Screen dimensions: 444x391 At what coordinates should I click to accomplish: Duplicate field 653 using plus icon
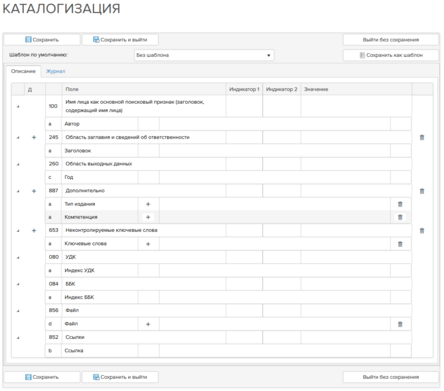tap(34, 230)
